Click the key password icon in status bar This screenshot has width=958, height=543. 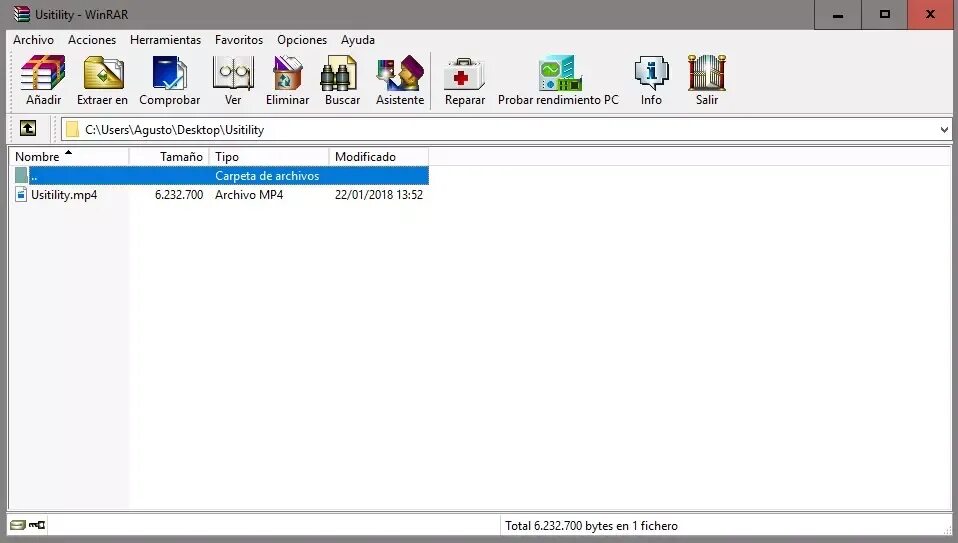pyautogui.click(x=37, y=525)
